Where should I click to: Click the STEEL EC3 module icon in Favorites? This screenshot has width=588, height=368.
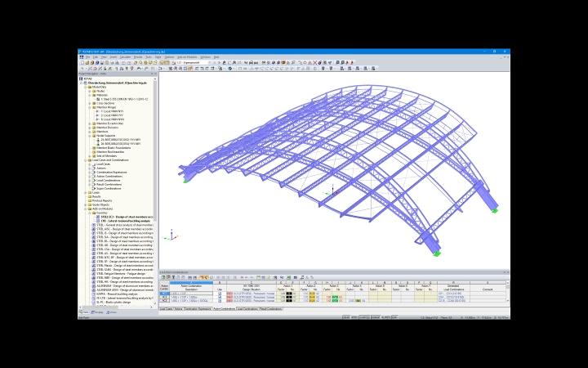pos(98,217)
